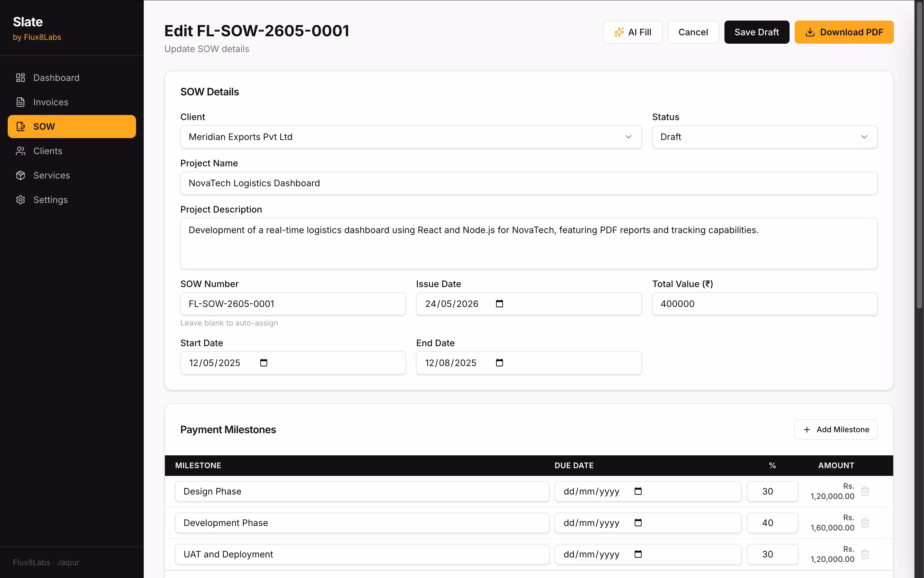Screen dimensions: 924x578
Task: Open calendar picker for Start Date
Action: click(263, 363)
